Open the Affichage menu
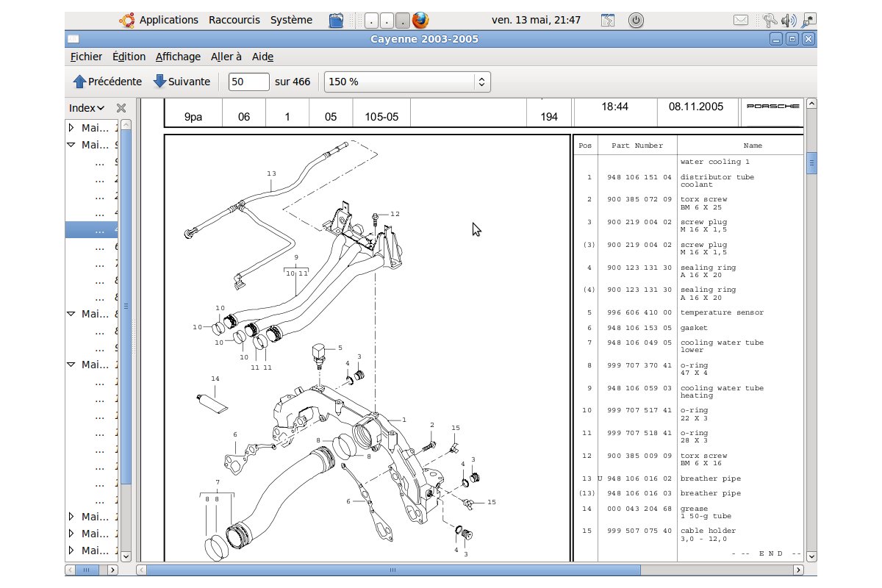The width and height of the screenshot is (882, 588). click(178, 57)
